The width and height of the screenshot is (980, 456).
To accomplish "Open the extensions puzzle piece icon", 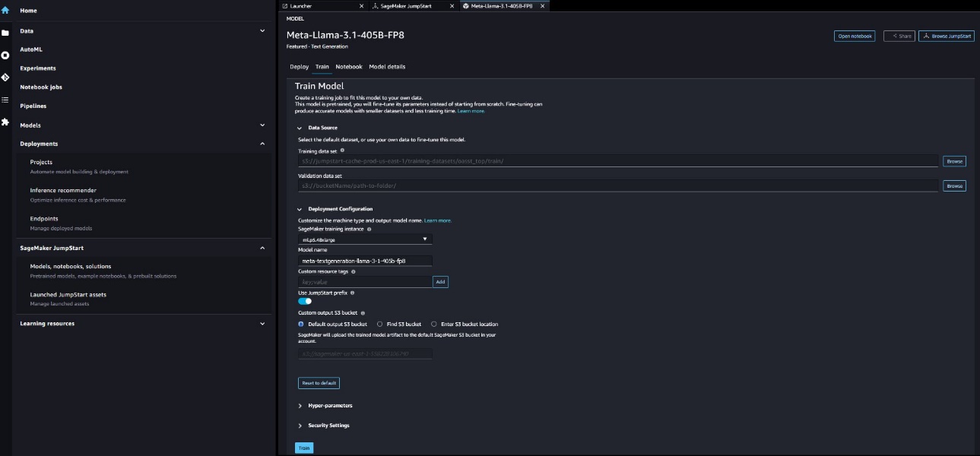I will click(x=5, y=122).
